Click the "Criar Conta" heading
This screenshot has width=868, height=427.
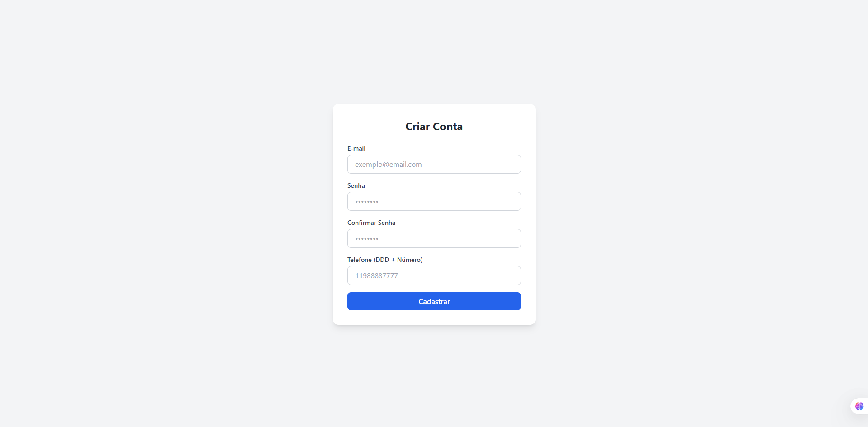point(434,127)
